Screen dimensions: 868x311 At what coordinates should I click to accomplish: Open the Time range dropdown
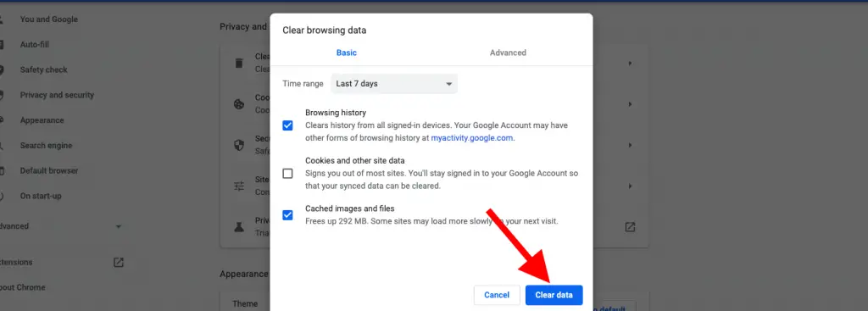(x=394, y=84)
